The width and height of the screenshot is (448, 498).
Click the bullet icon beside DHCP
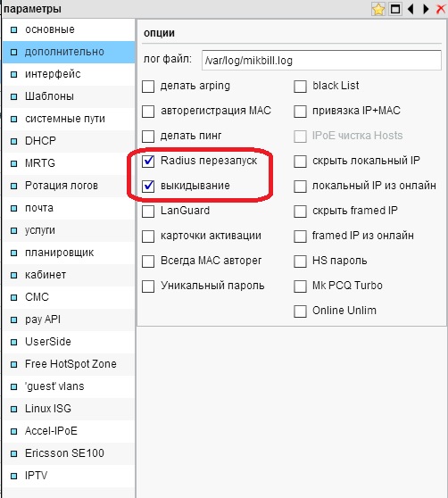tap(13, 141)
